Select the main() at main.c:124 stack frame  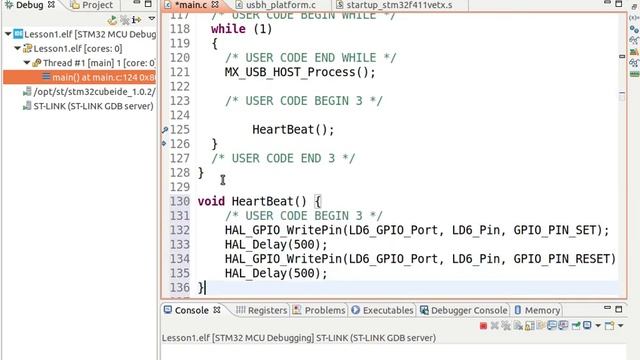pos(79,77)
